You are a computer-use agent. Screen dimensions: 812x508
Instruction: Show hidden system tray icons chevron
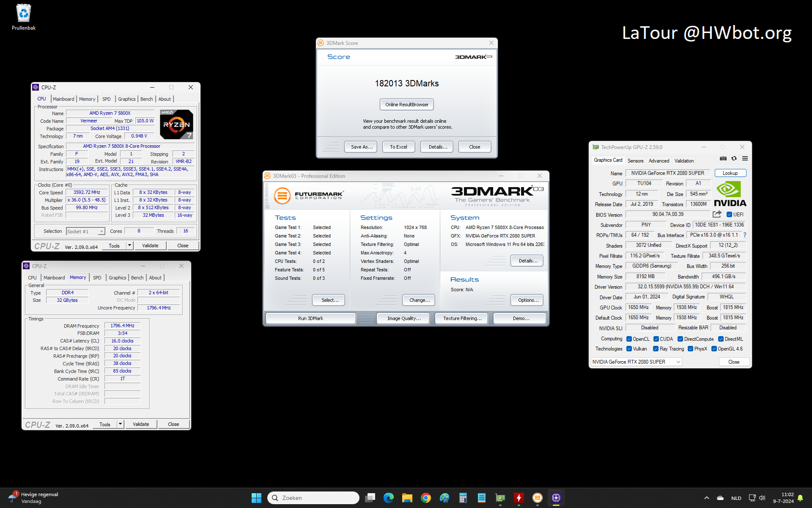point(706,498)
